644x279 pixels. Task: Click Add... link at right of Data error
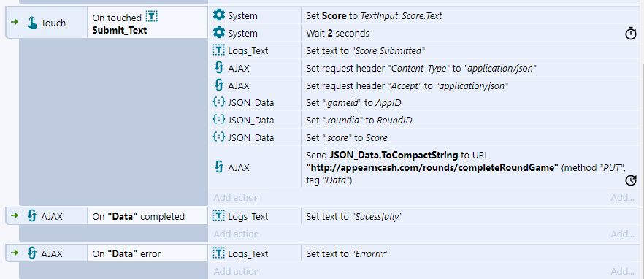pos(622,271)
